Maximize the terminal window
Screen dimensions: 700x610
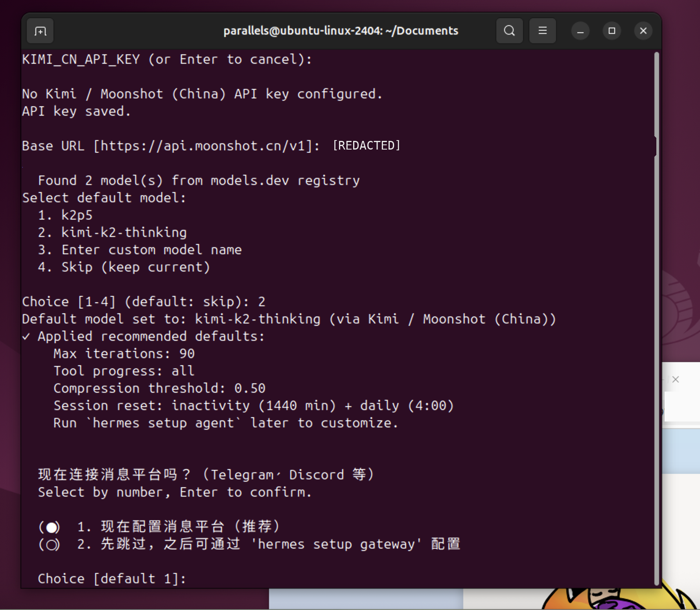(612, 31)
